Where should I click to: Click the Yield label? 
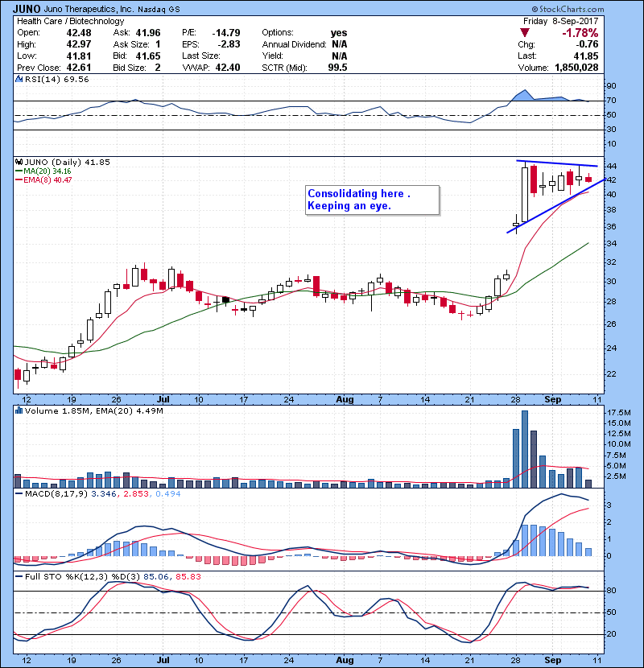[x=272, y=56]
